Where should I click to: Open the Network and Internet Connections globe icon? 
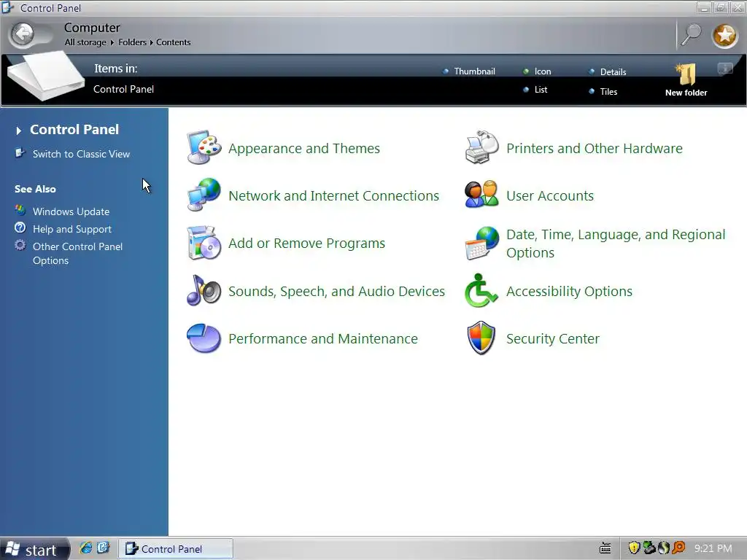point(204,195)
